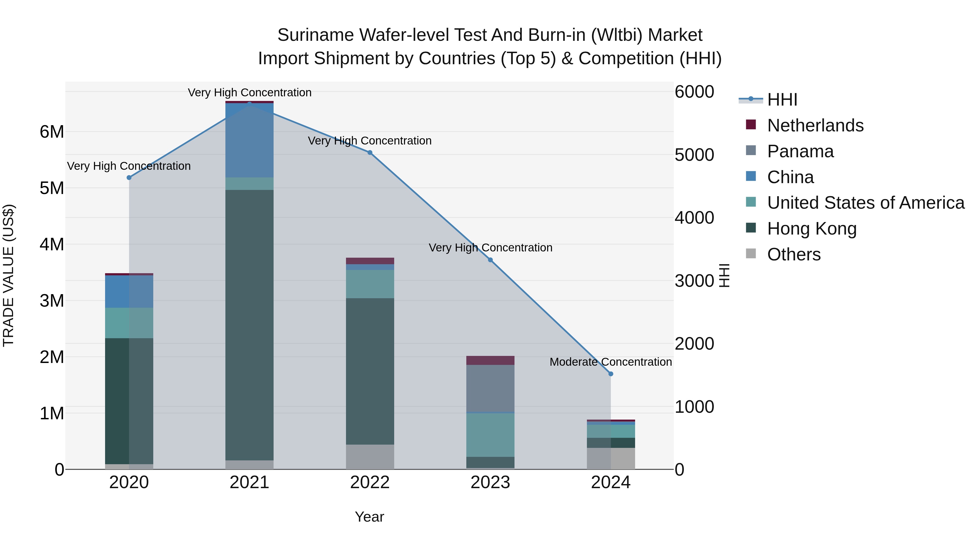Click the China segment in 2020 bar
The height and width of the screenshot is (551, 980).
tap(129, 292)
